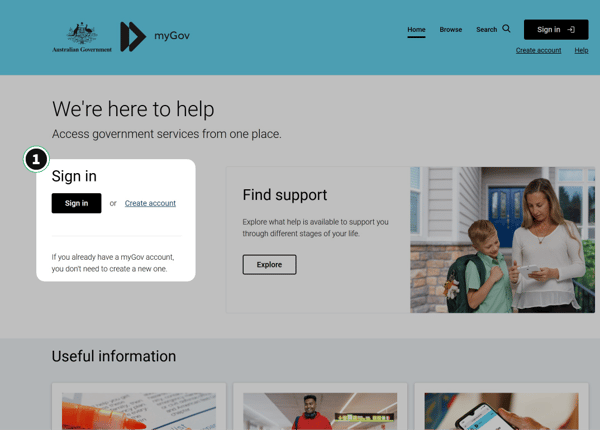
Task: Click the Explore button under Find support
Action: 269,265
